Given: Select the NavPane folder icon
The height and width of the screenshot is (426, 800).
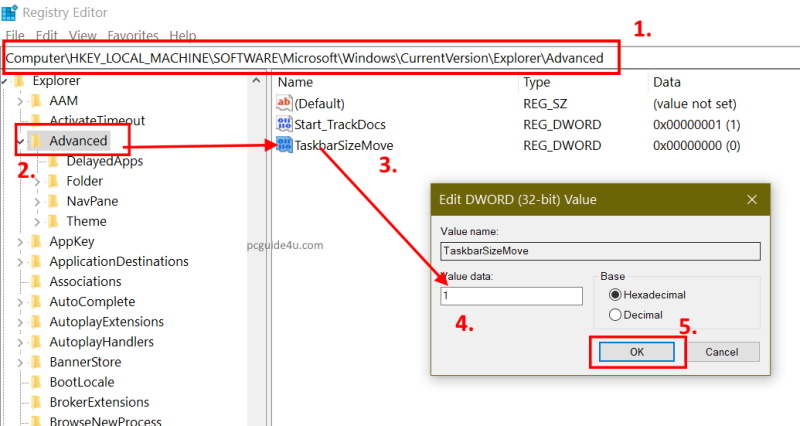Looking at the screenshot, I should [x=54, y=201].
